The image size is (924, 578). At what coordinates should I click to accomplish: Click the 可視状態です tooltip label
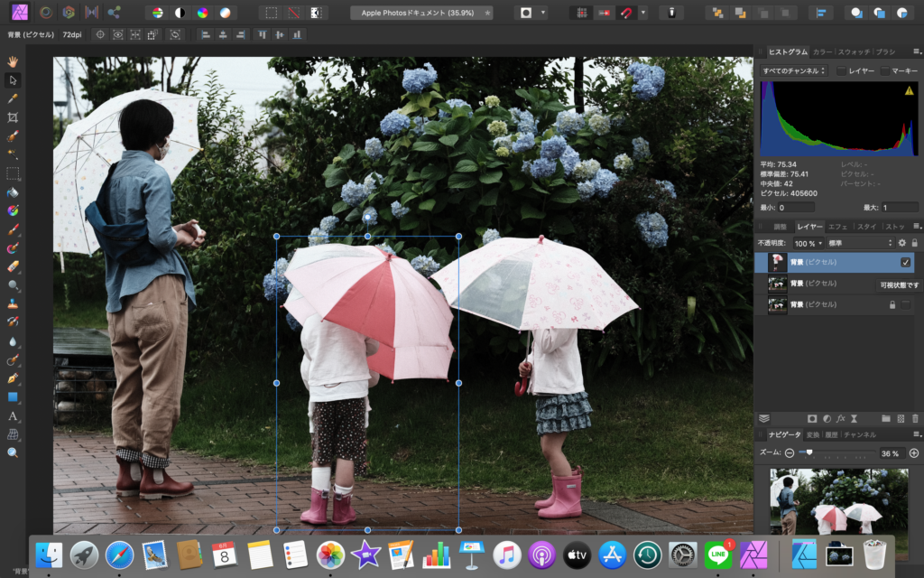tap(900, 284)
